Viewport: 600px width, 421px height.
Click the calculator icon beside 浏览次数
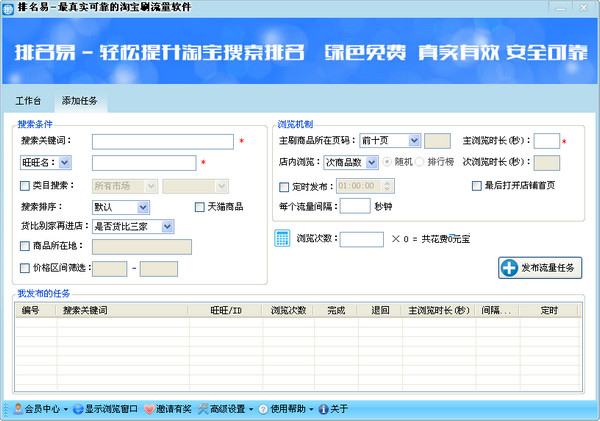[x=283, y=239]
